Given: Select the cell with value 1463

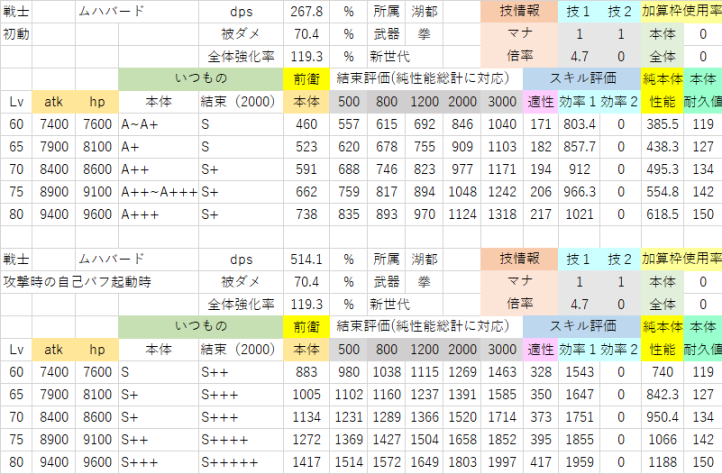Looking at the screenshot, I should [502, 372].
